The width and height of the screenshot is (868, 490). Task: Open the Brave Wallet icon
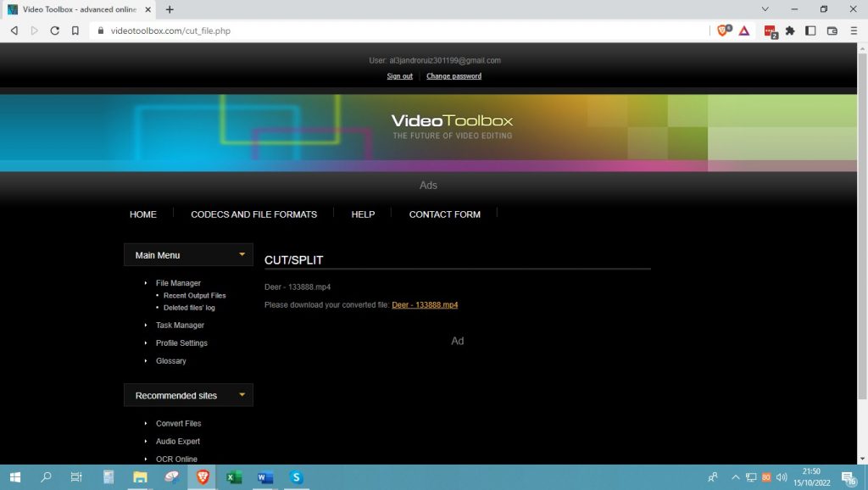(832, 31)
